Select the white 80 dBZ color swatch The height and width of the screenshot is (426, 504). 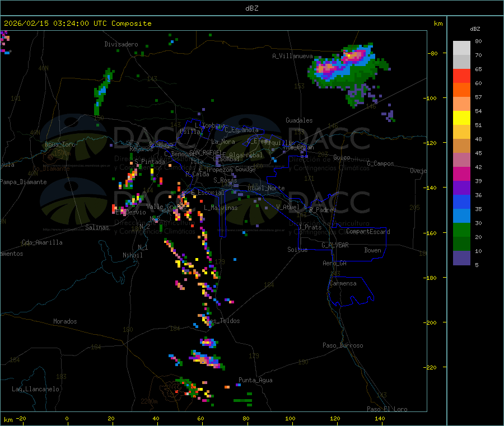(x=461, y=48)
